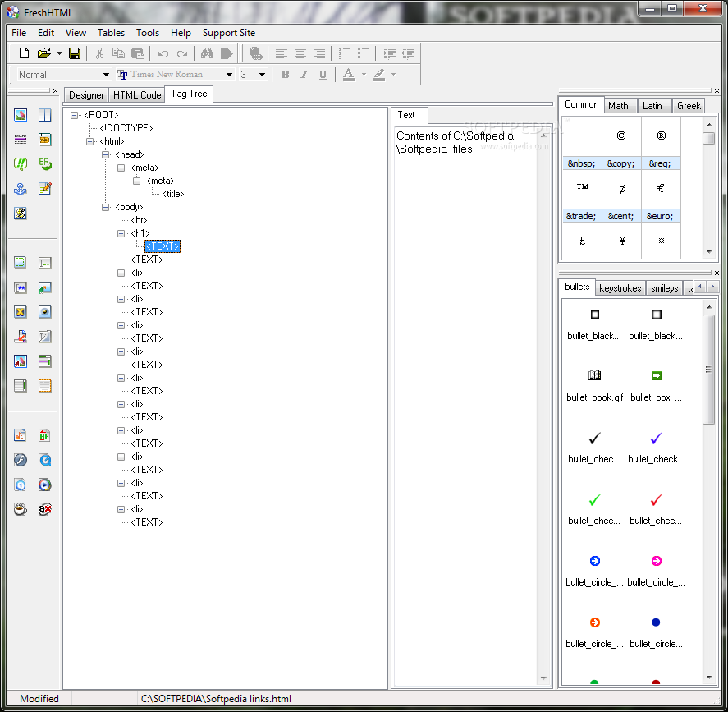Toggle right text alignment
The image size is (728, 712).
pyautogui.click(x=319, y=53)
